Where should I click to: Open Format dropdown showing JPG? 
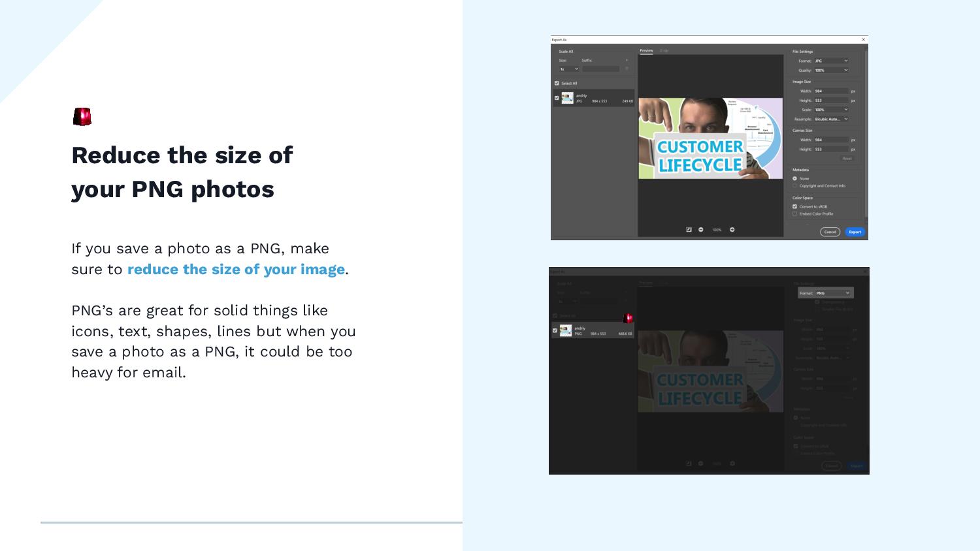coord(831,61)
